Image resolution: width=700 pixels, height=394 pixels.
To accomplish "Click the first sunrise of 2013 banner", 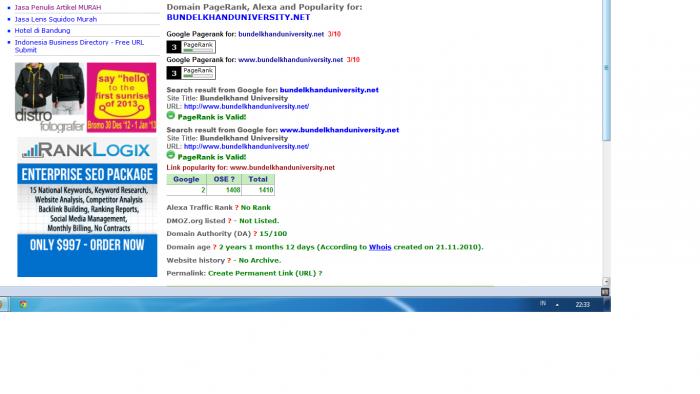I will tap(121, 97).
